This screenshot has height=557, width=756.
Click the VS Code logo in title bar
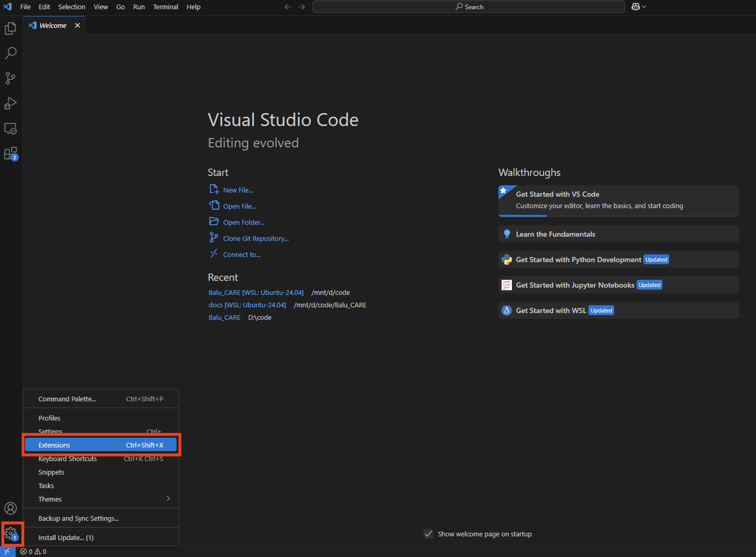tap(8, 6)
